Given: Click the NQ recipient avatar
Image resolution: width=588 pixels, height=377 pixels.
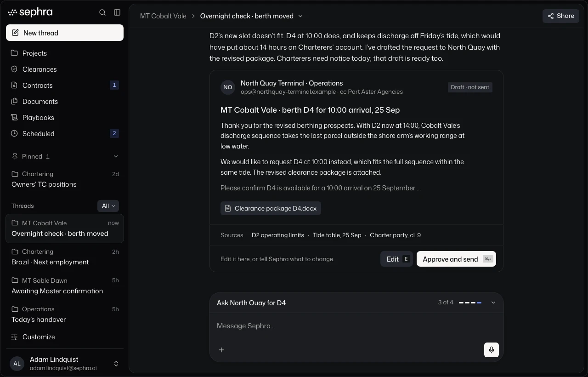Looking at the screenshot, I should [228, 87].
